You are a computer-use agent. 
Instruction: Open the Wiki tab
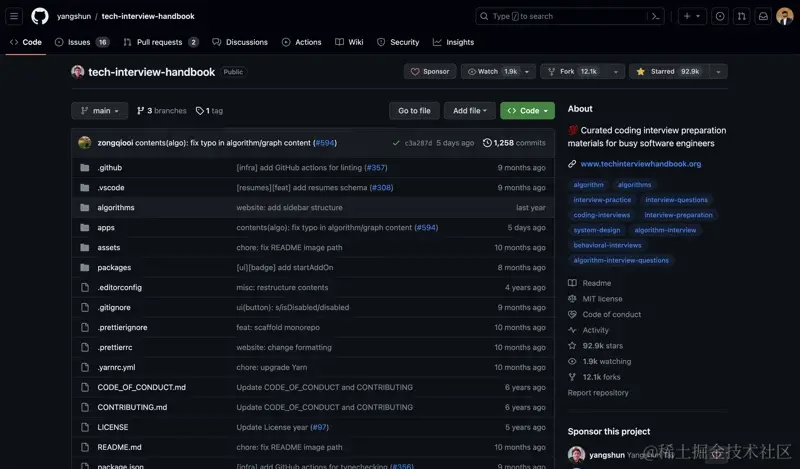click(x=349, y=42)
